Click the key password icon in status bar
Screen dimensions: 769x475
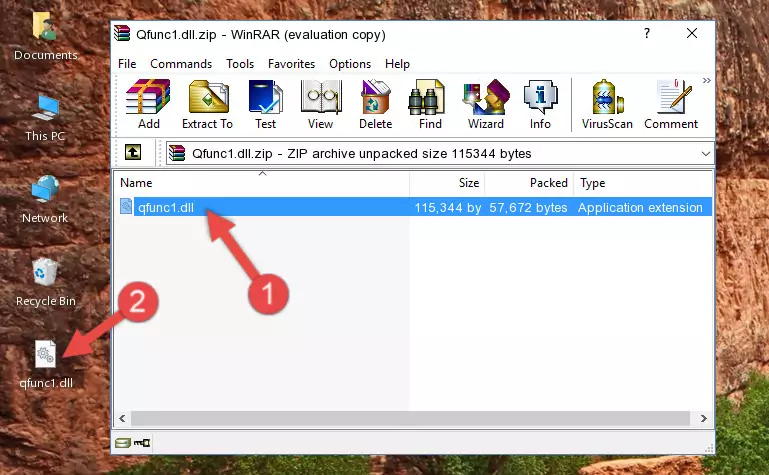pos(142,443)
